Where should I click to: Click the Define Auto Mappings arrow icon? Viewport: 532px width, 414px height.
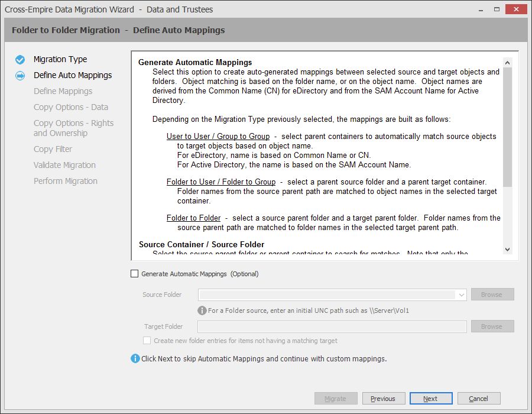(x=20, y=75)
